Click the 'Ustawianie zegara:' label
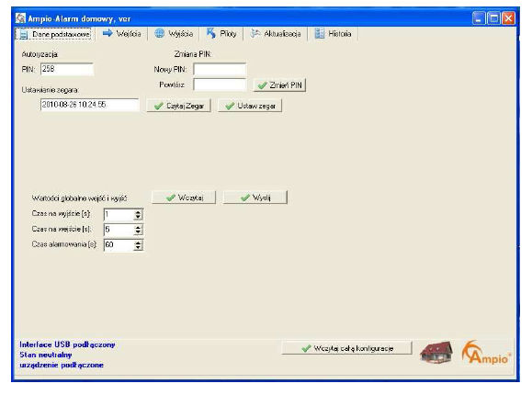This screenshot has width=532, height=395. 51,90
